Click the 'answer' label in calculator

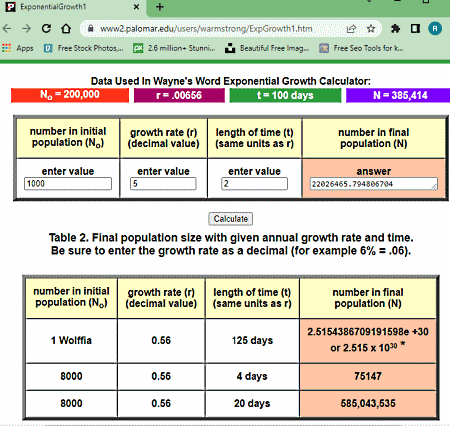(x=374, y=171)
